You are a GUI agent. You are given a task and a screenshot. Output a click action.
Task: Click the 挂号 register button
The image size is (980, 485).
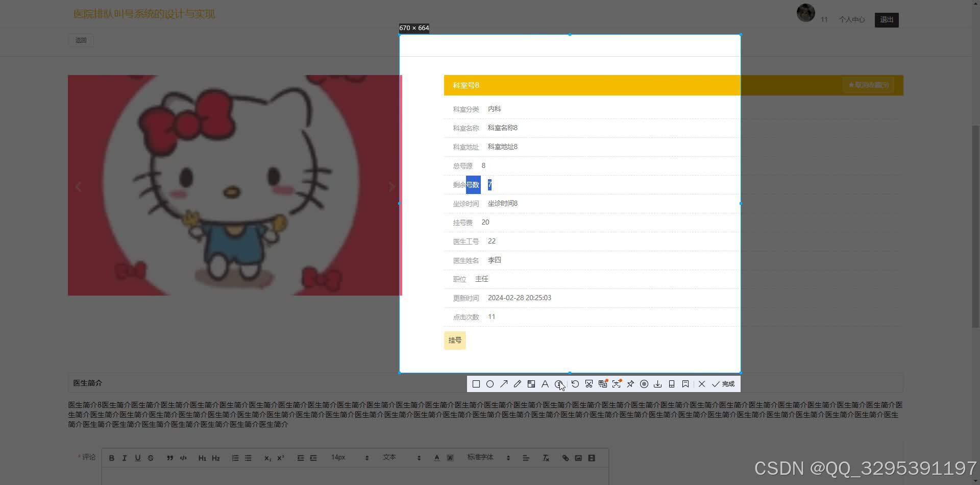(x=455, y=341)
